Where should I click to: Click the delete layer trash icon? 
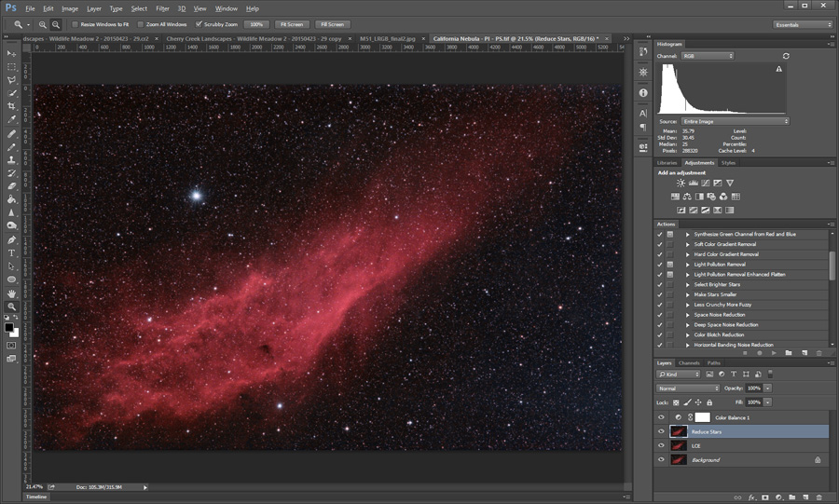[819, 497]
